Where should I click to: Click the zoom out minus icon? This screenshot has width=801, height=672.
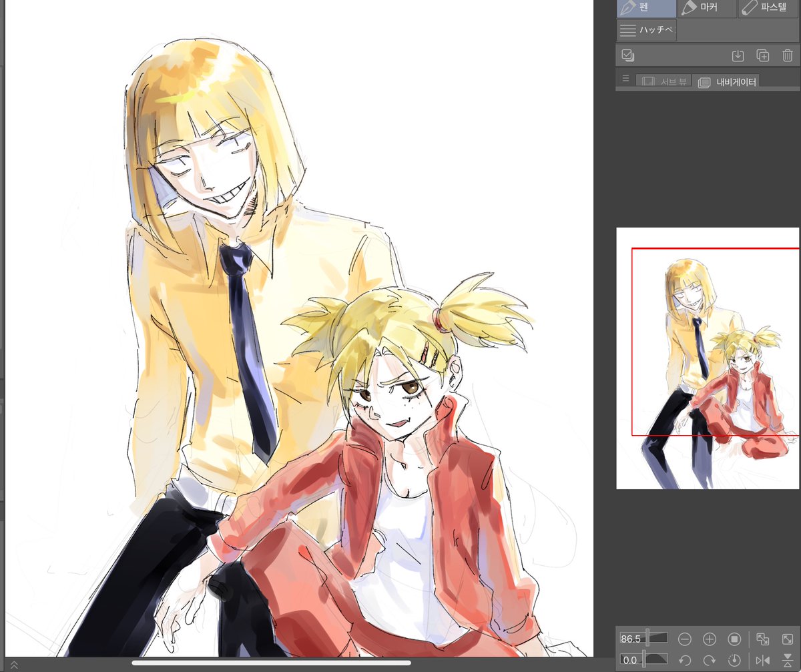684,639
